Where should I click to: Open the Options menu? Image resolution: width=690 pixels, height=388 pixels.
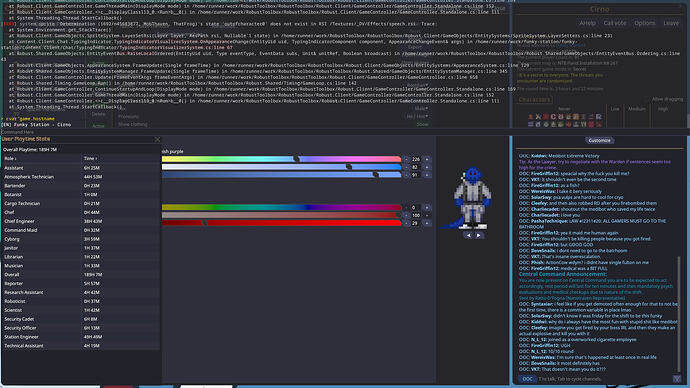click(x=645, y=23)
